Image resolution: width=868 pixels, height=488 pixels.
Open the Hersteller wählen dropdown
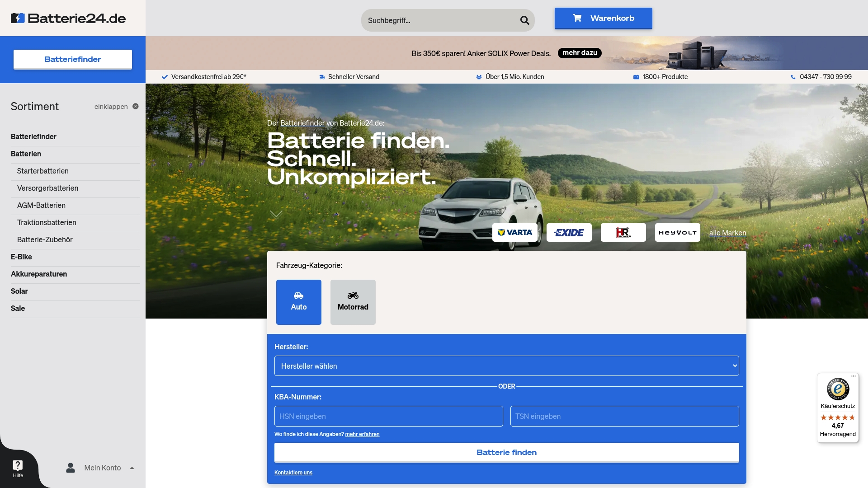tap(506, 366)
